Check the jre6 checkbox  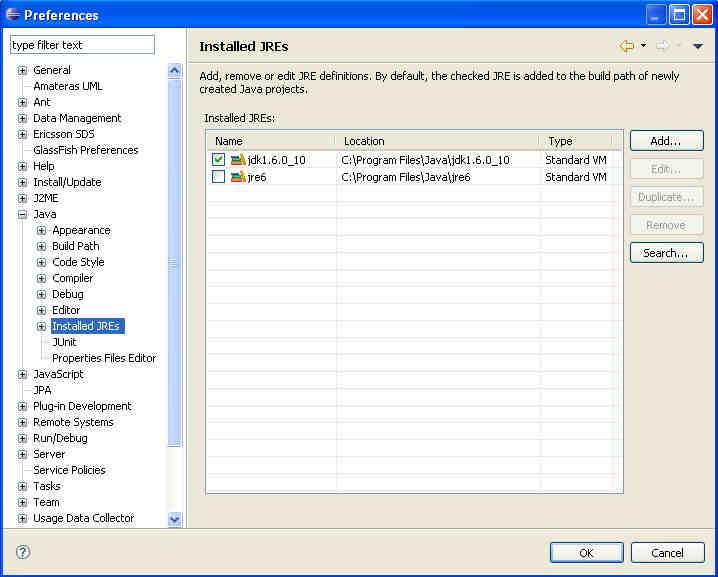click(x=218, y=176)
